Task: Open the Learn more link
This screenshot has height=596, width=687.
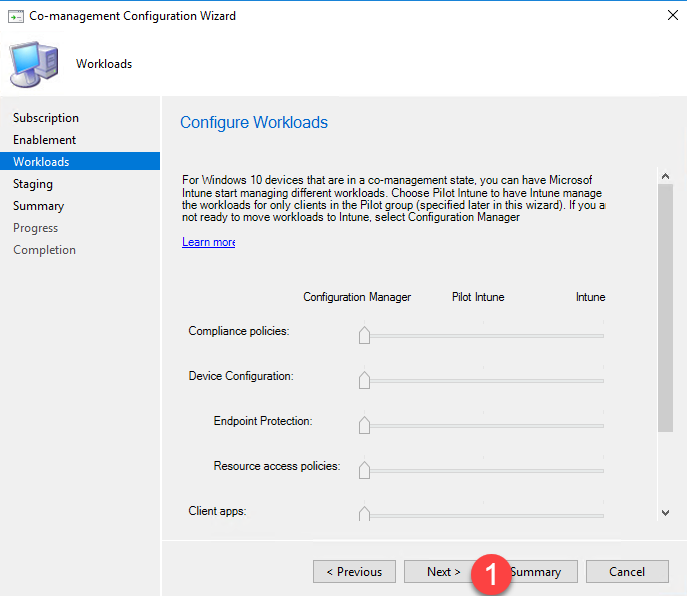Action: (x=208, y=242)
